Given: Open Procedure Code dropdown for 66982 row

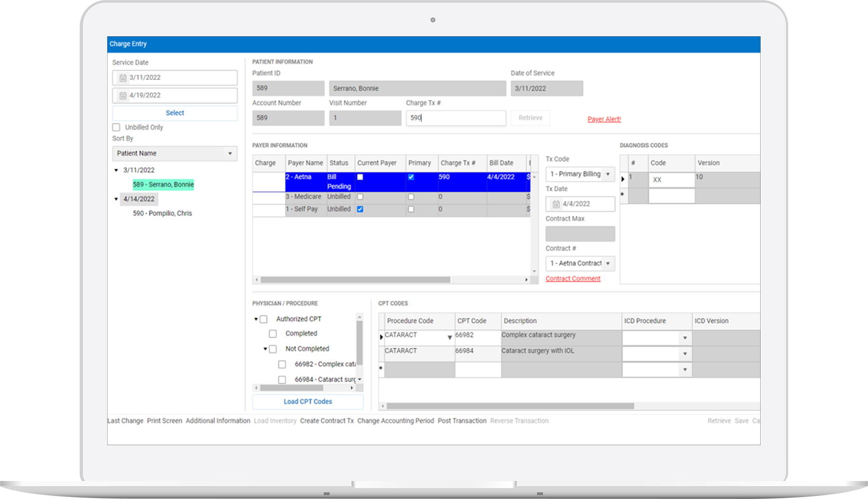Looking at the screenshot, I should tap(449, 338).
